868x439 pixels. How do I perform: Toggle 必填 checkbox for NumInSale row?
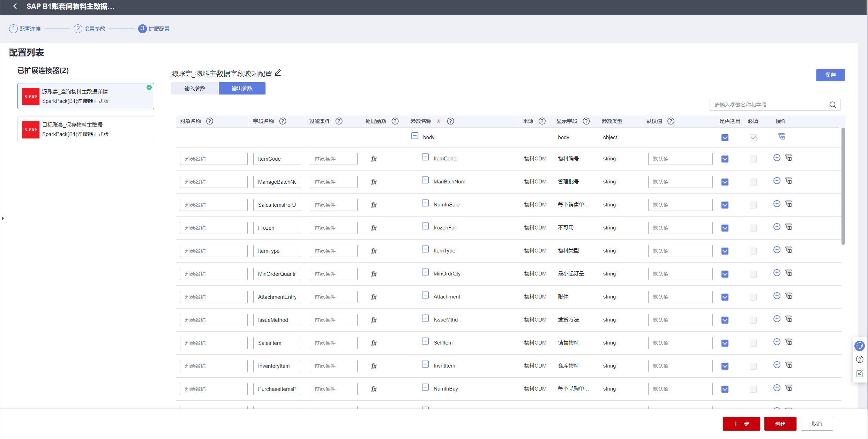pyautogui.click(x=753, y=205)
